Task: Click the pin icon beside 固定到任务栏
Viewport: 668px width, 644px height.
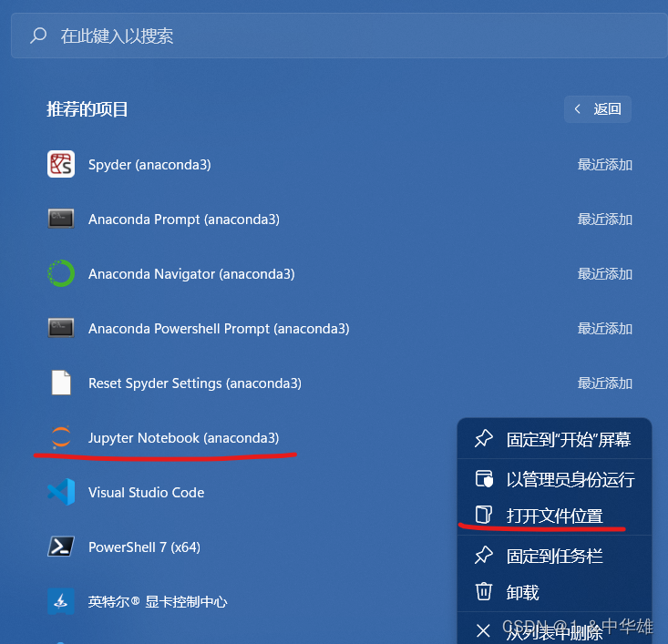Action: 484,556
